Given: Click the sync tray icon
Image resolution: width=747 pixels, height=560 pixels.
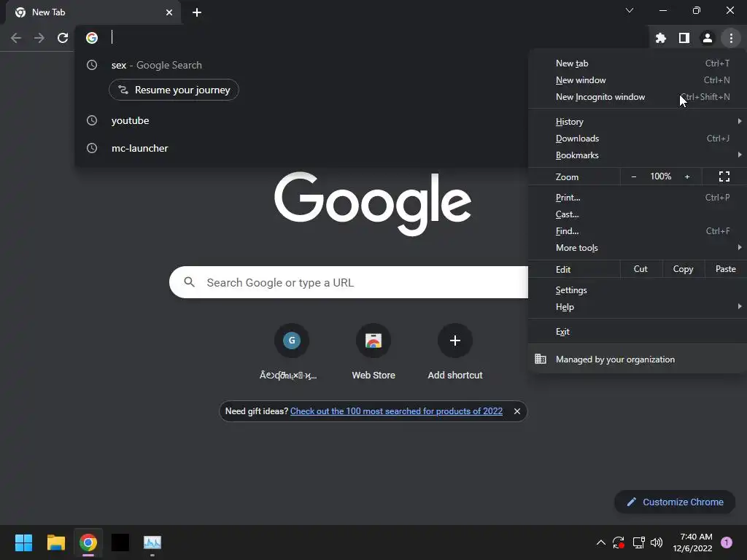Looking at the screenshot, I should (x=619, y=542).
